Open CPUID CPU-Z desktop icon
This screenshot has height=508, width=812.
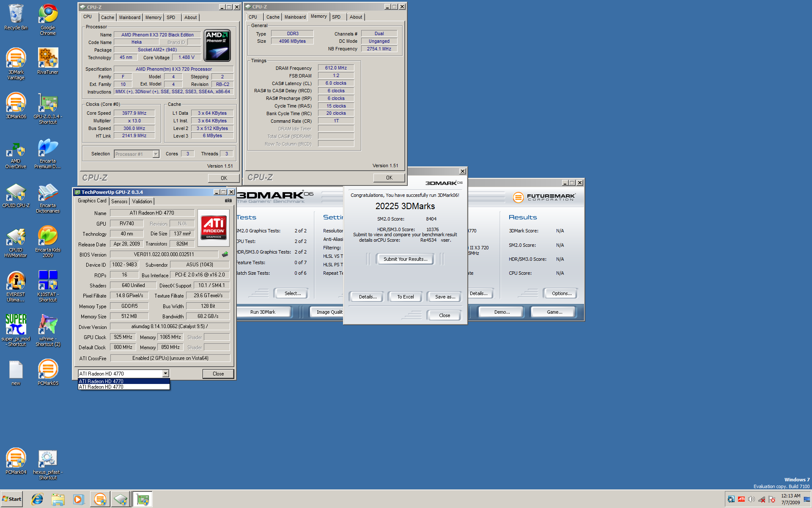(16, 196)
